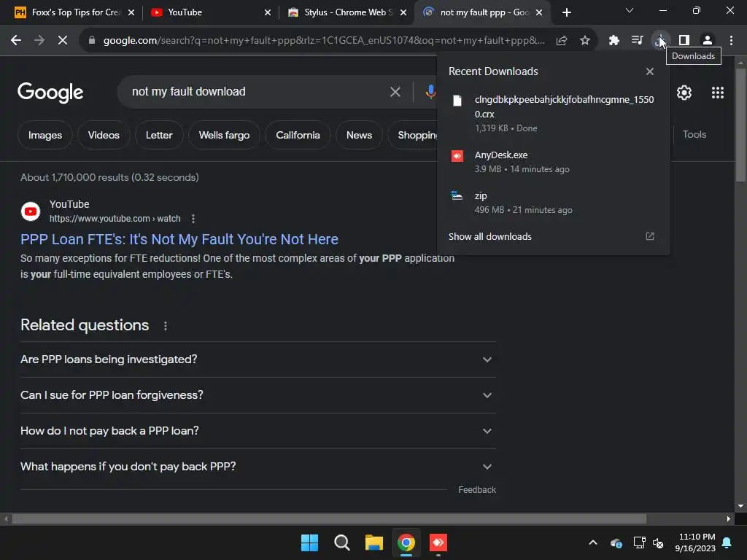Screen dimensions: 747x560
Task: Toggle the Chrome side panel
Action: point(684,41)
